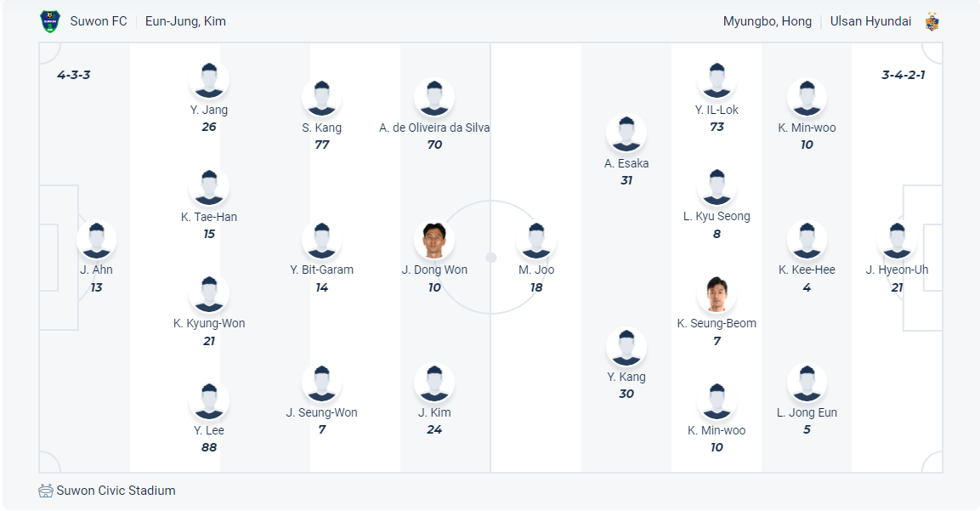The width and height of the screenshot is (980, 511).
Task: Click the Y. IL-Lok player name
Action: 717,110
